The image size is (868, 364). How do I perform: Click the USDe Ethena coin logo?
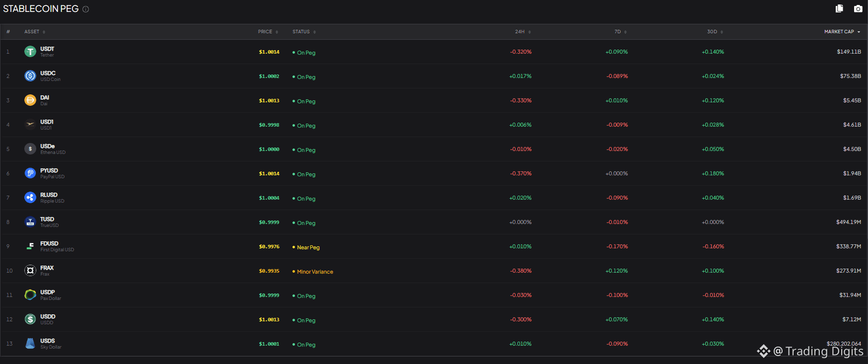30,148
